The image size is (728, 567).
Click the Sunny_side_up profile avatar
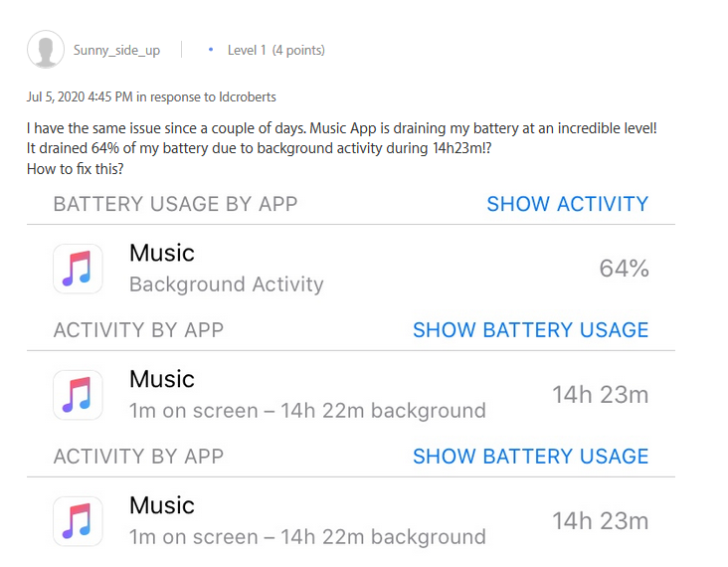pyautogui.click(x=45, y=50)
